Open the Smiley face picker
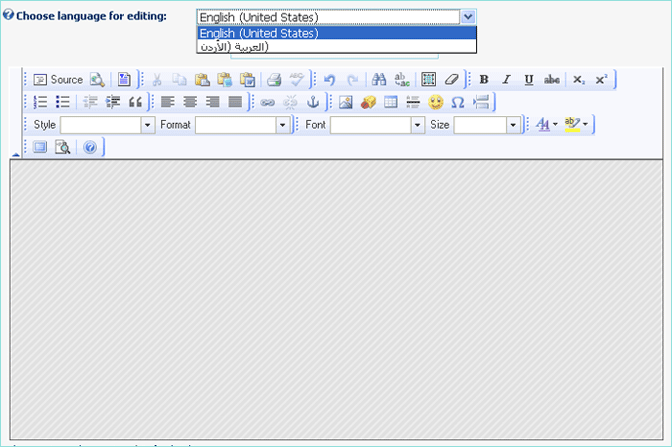Image resolution: width=672 pixels, height=447 pixels. click(436, 102)
